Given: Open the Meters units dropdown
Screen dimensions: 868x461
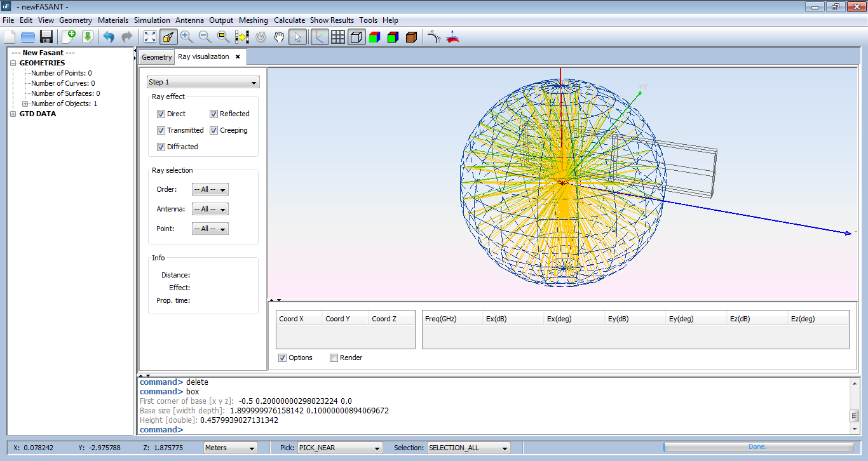Looking at the screenshot, I should (x=229, y=448).
